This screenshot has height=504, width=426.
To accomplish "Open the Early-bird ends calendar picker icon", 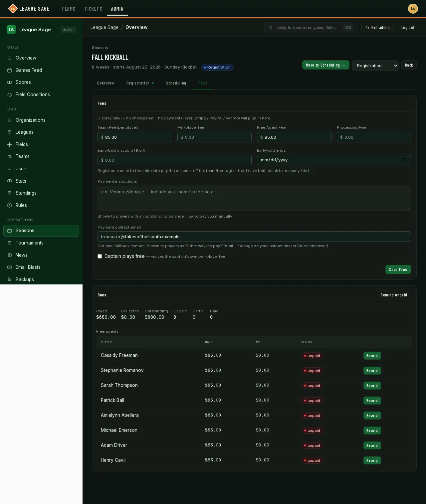I will point(404,160).
